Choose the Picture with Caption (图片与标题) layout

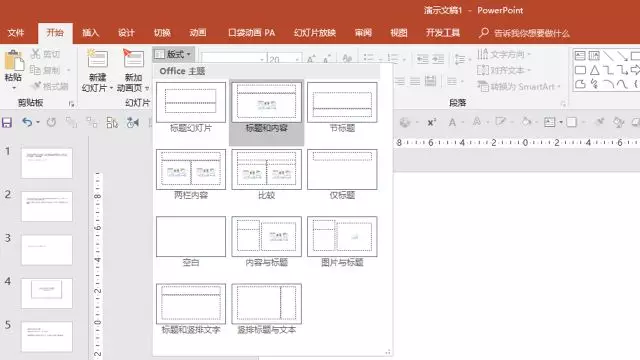click(342, 242)
